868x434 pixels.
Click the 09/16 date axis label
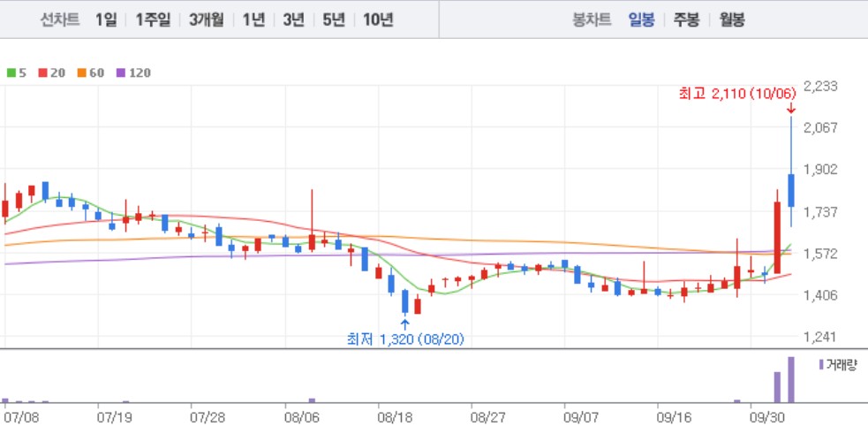(x=673, y=417)
